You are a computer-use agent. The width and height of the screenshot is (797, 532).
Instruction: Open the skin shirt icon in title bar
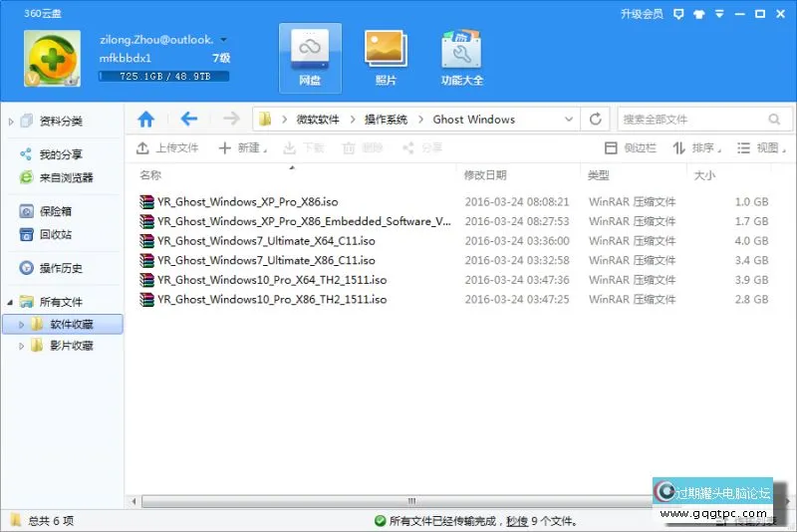coord(699,14)
